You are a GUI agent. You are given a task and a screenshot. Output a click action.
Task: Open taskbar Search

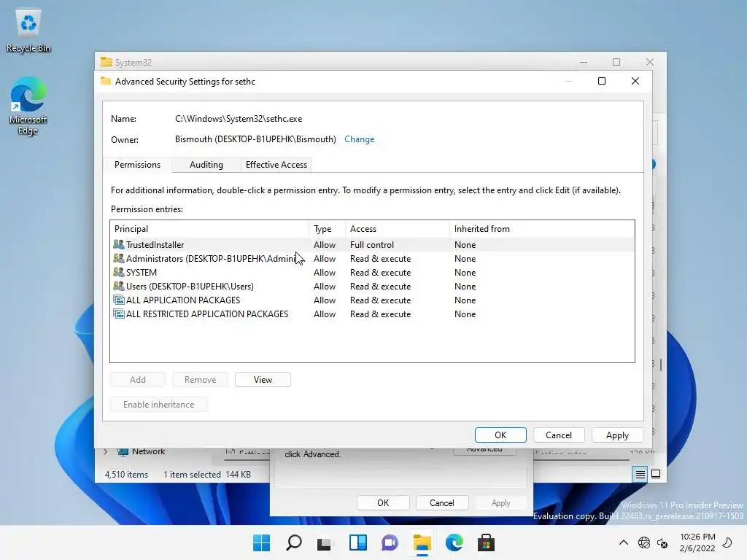pyautogui.click(x=293, y=542)
